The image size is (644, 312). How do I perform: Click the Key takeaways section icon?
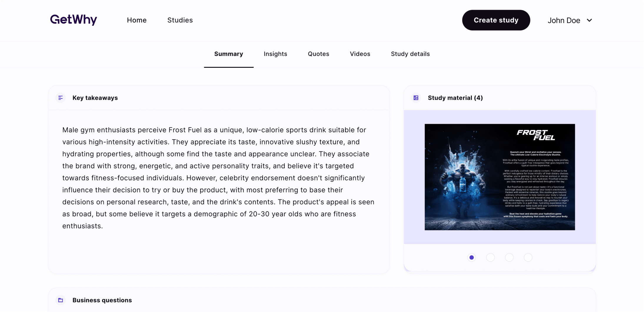click(61, 98)
